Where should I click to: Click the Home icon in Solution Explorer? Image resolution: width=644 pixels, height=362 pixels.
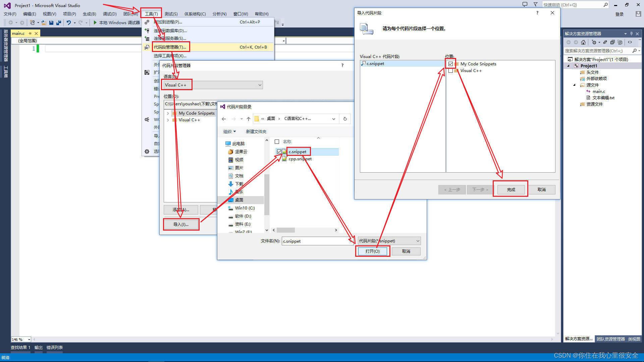pos(583,42)
